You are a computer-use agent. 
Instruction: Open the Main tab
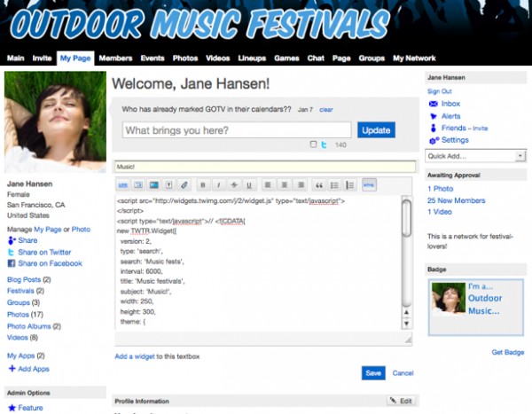(x=16, y=58)
